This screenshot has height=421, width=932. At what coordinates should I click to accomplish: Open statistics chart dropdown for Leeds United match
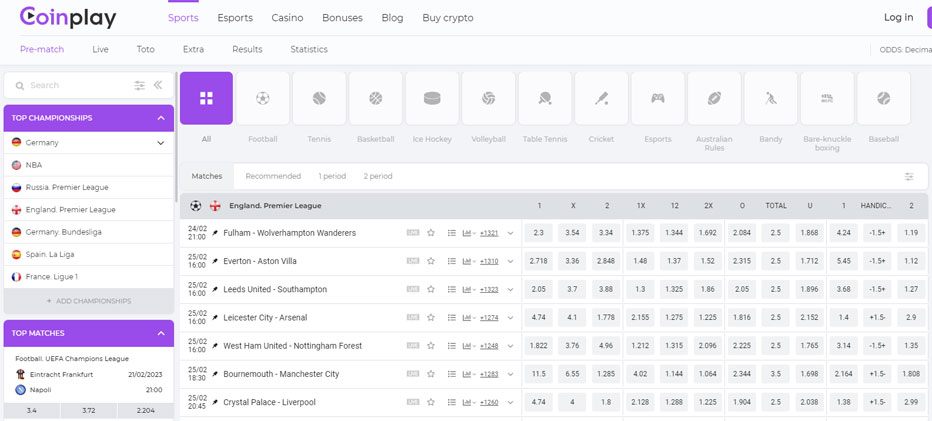[x=469, y=290]
